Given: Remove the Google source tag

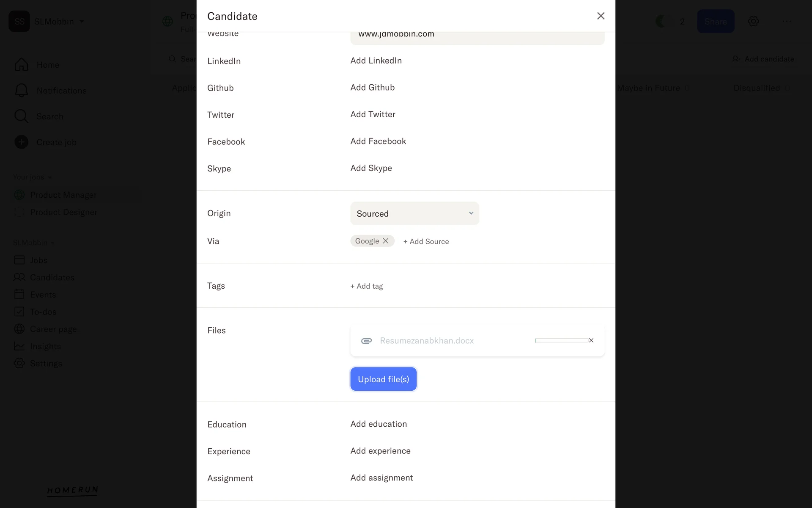Looking at the screenshot, I should (x=386, y=241).
